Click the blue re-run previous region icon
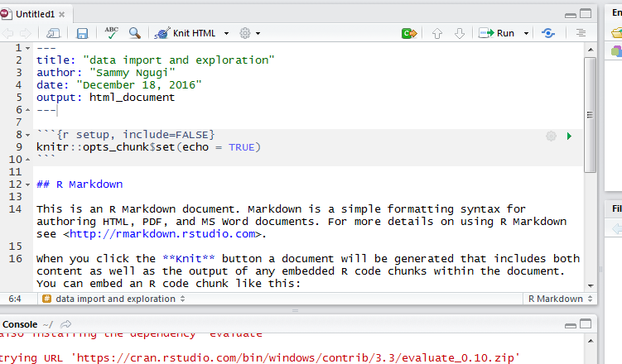The image size is (622, 364). tap(548, 33)
